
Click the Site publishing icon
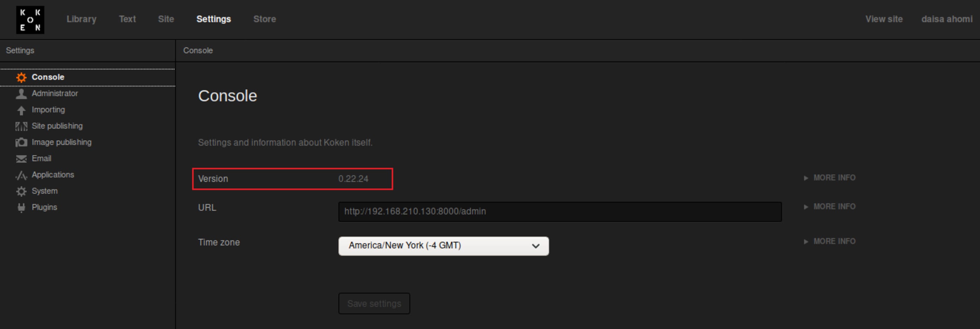coord(21,126)
